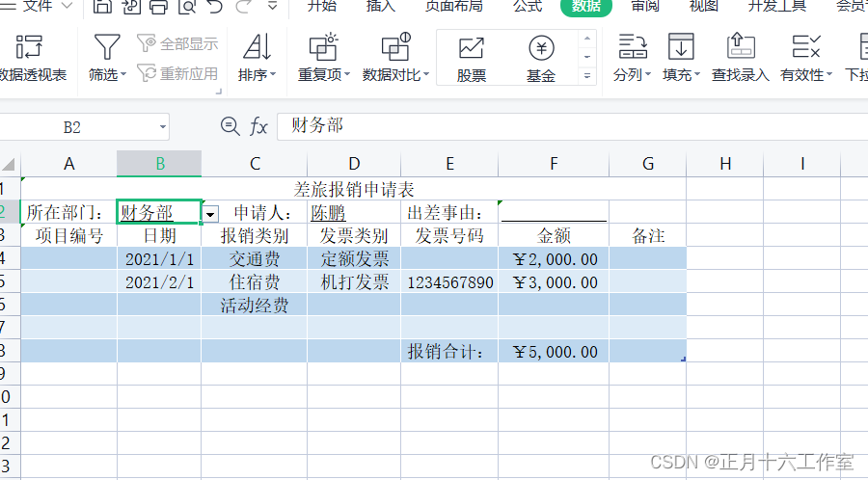
Task: Click the Data Compare icon
Action: 395,47
